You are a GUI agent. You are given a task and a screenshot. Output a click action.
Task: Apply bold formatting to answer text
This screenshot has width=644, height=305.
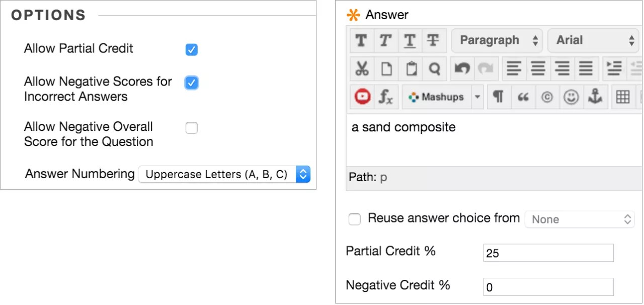361,41
